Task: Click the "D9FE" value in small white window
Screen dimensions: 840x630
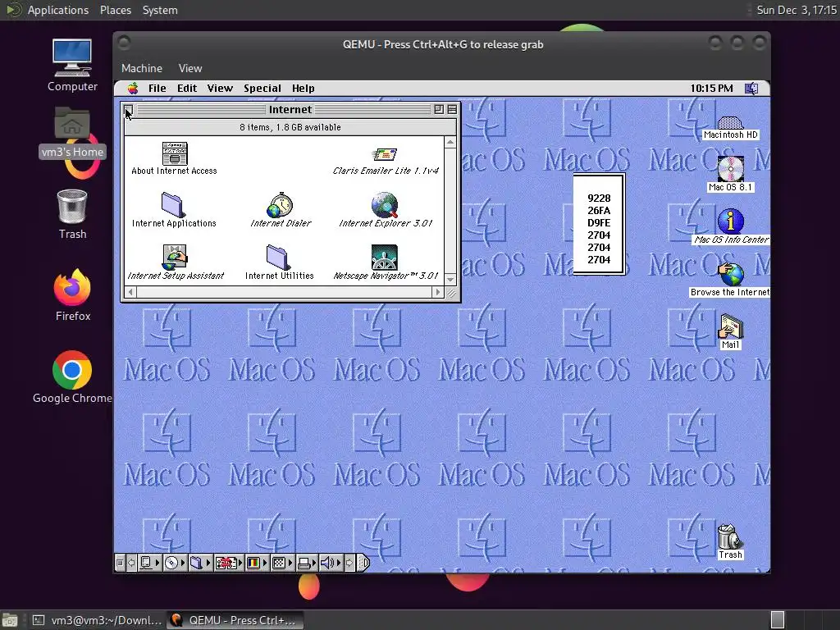Action: [x=599, y=223]
